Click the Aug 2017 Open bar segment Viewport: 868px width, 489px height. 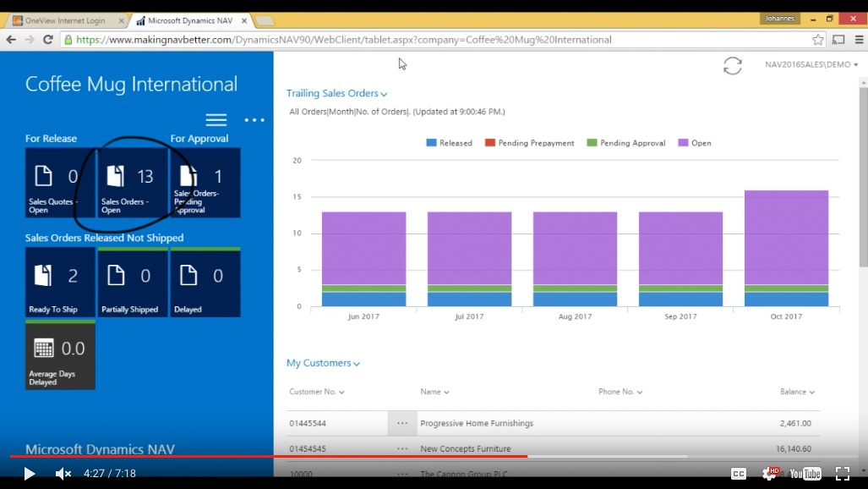click(576, 249)
